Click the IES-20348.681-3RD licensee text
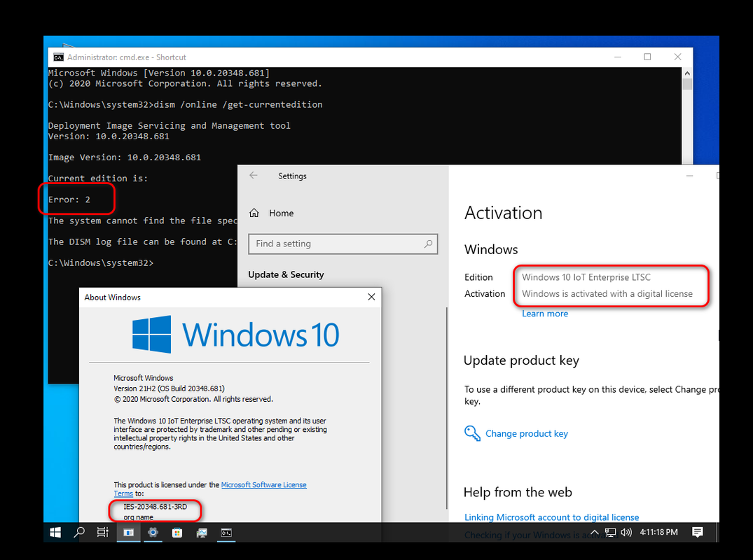Image resolution: width=753 pixels, height=560 pixels. tap(155, 507)
